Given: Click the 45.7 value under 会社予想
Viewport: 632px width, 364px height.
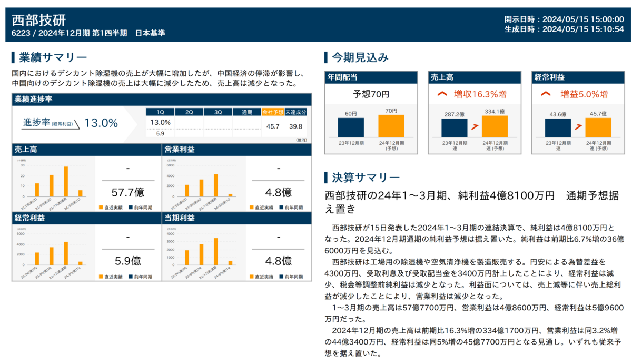Looking at the screenshot, I should 273,126.
